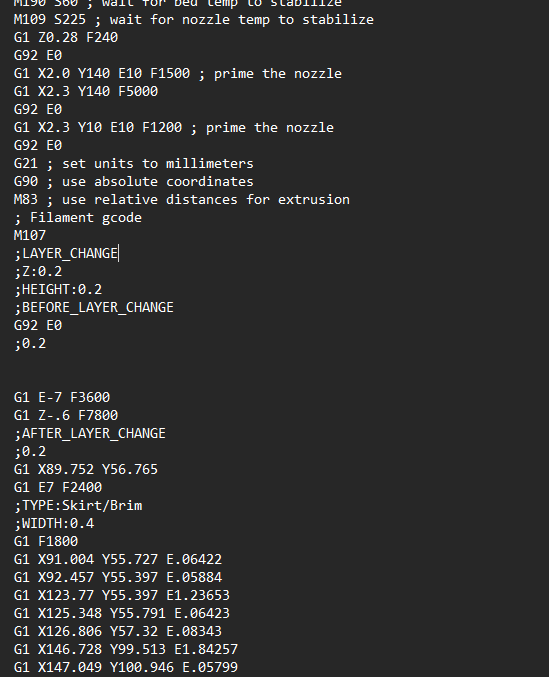Screen dimensions: 549x677
Task: Click the ';Z:0.2' comment line
Action: click(x=38, y=272)
